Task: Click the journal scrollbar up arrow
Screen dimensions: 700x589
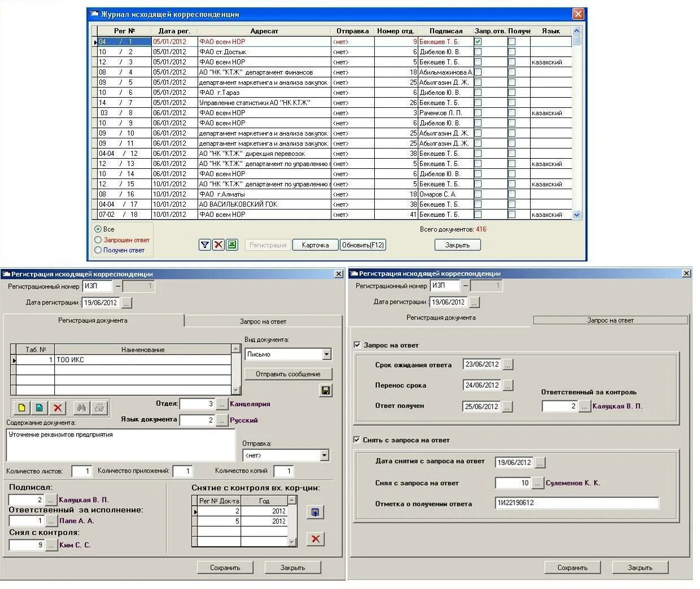Action: (x=576, y=31)
